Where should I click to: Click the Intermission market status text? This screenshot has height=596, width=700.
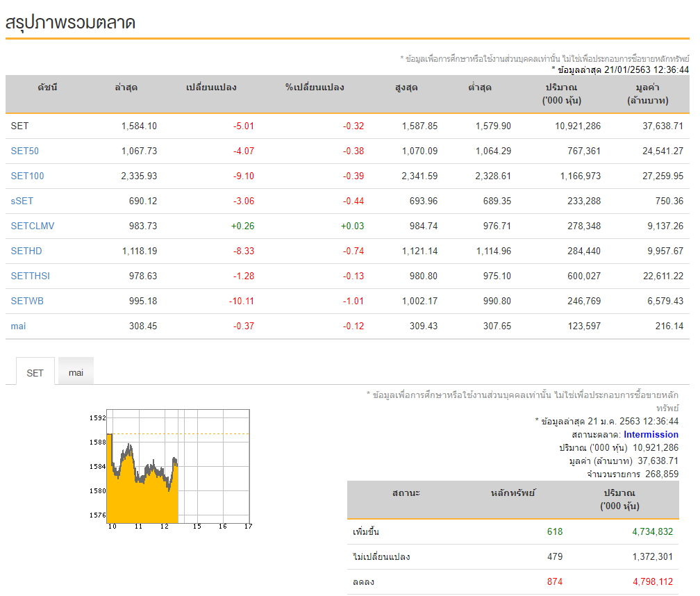(x=651, y=434)
